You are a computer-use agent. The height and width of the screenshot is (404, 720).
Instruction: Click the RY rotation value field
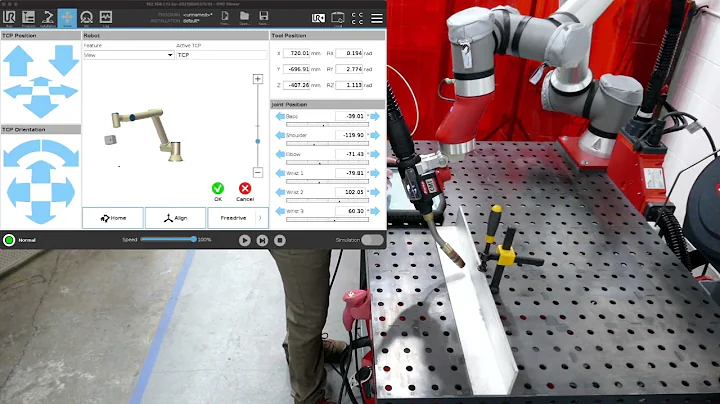coord(349,69)
